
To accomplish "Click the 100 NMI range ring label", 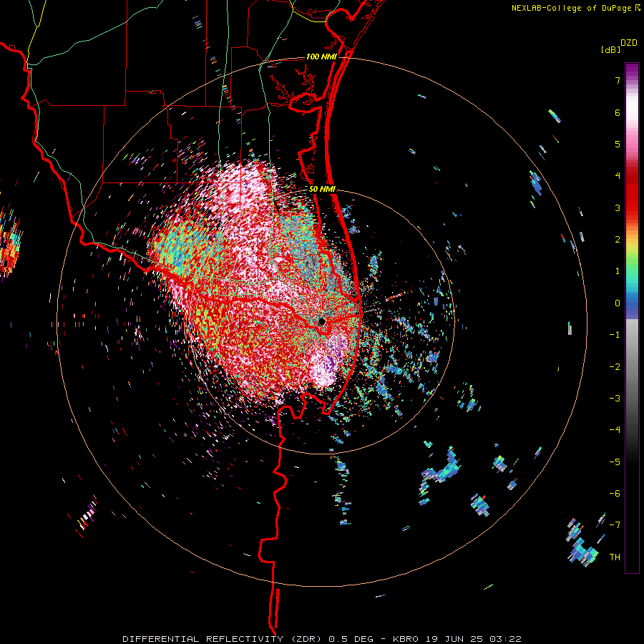I will click(321, 57).
